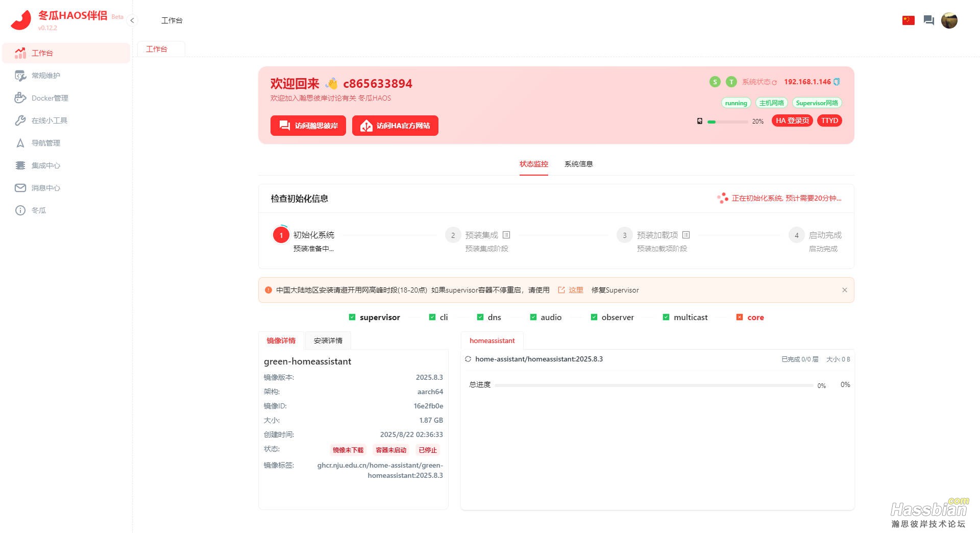The image size is (980, 533).
Task: Click the 已停止 status tag
Action: click(428, 450)
